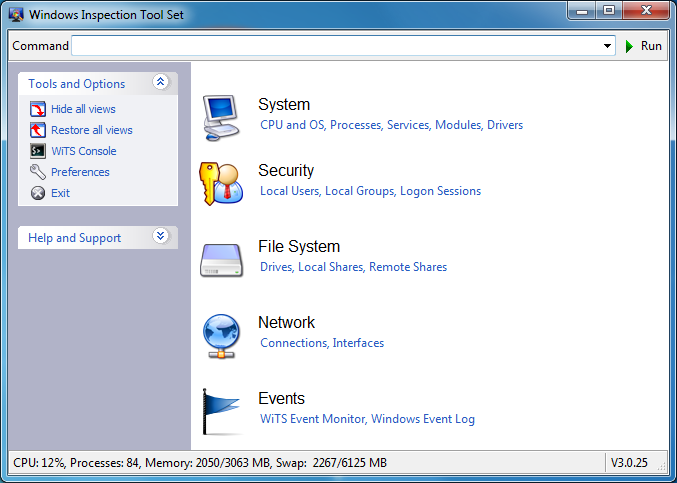
Task: Open the Processes link
Action: (356, 125)
